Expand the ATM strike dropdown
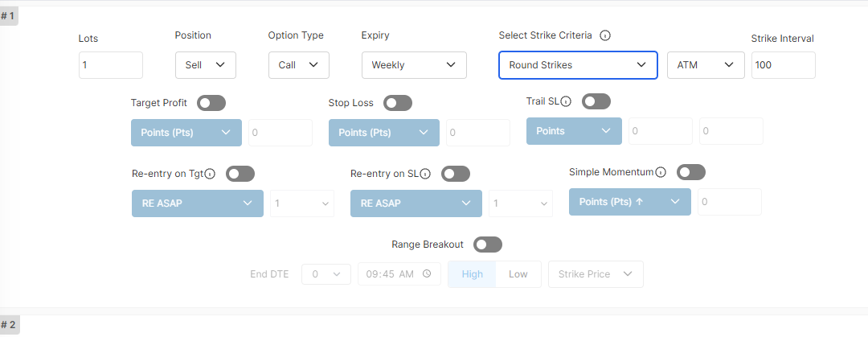Image resolution: width=868 pixels, height=337 pixels. [x=706, y=65]
